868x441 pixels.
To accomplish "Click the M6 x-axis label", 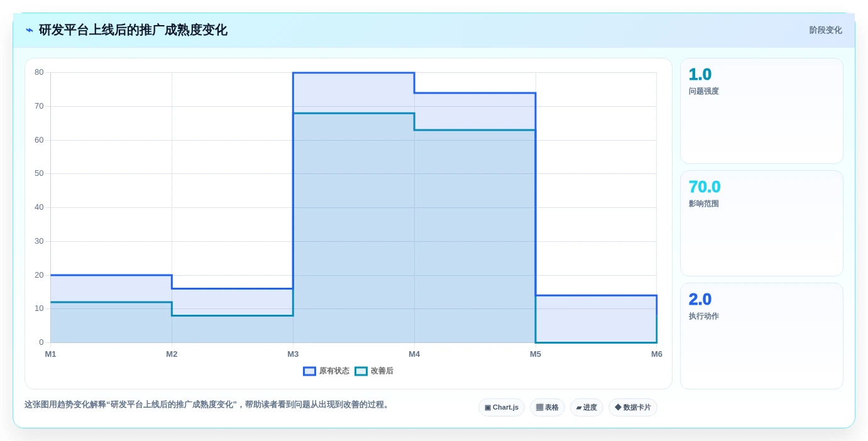I will pos(657,354).
